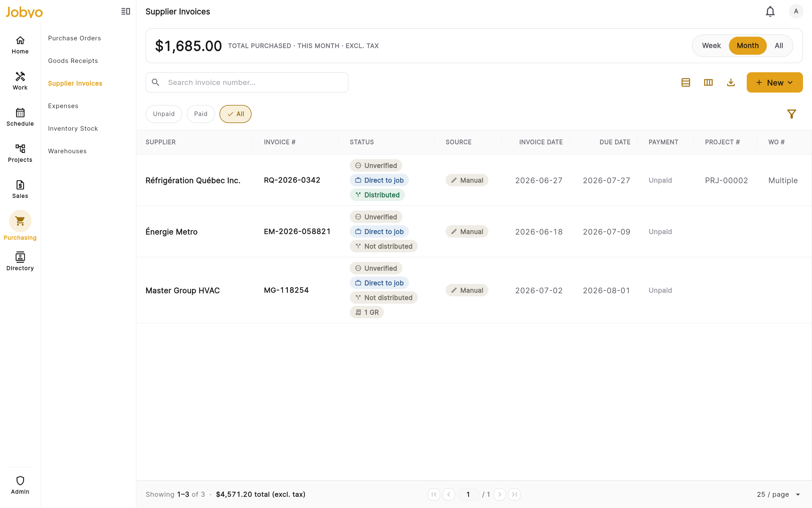This screenshot has width=812, height=508.
Task: Open the Home section
Action: tap(20, 45)
